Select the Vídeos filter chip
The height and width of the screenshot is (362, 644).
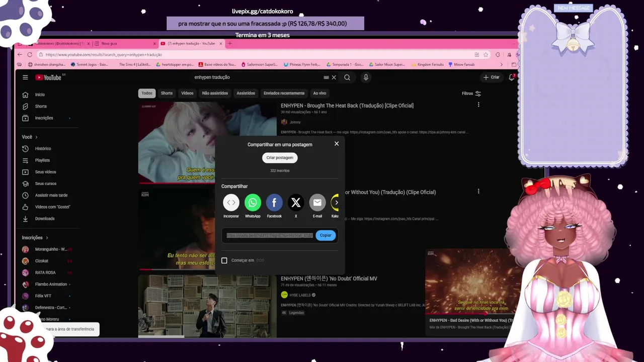pyautogui.click(x=187, y=93)
